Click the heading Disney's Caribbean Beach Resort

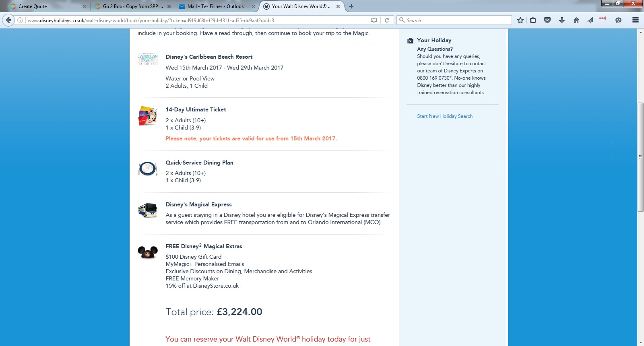(x=209, y=57)
